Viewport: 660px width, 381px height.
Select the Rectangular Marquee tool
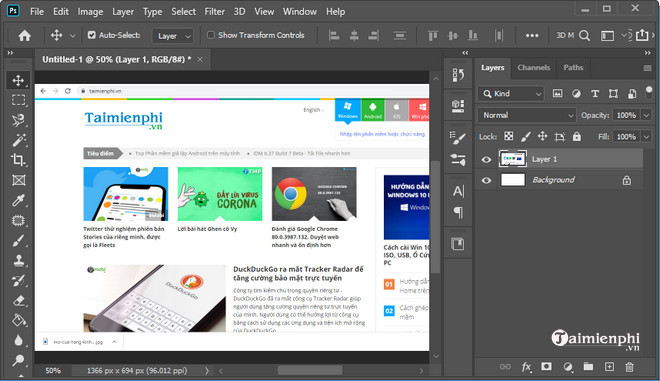[18, 100]
